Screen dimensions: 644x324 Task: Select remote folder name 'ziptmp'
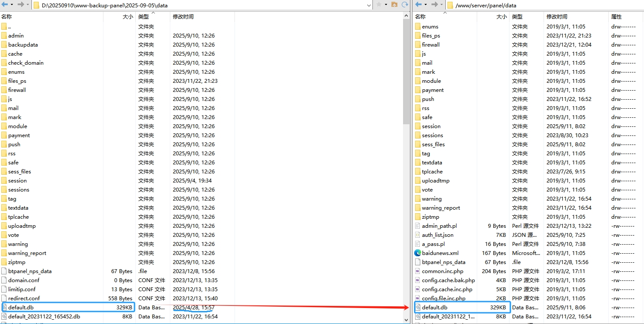[x=431, y=217]
